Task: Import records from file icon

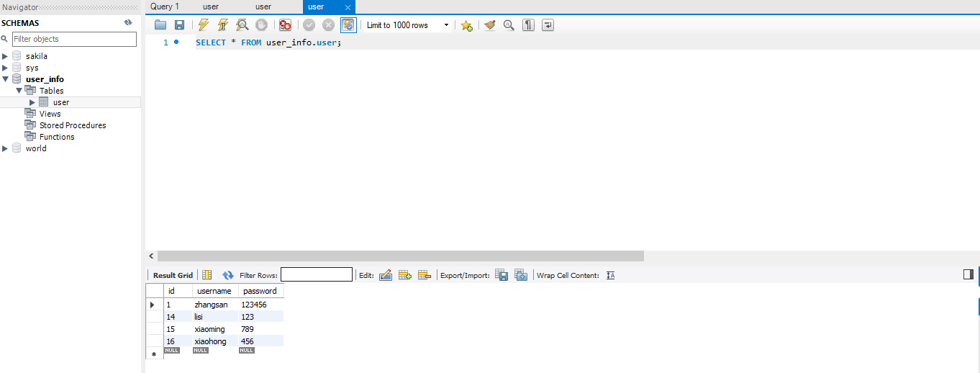Action: pyautogui.click(x=521, y=275)
